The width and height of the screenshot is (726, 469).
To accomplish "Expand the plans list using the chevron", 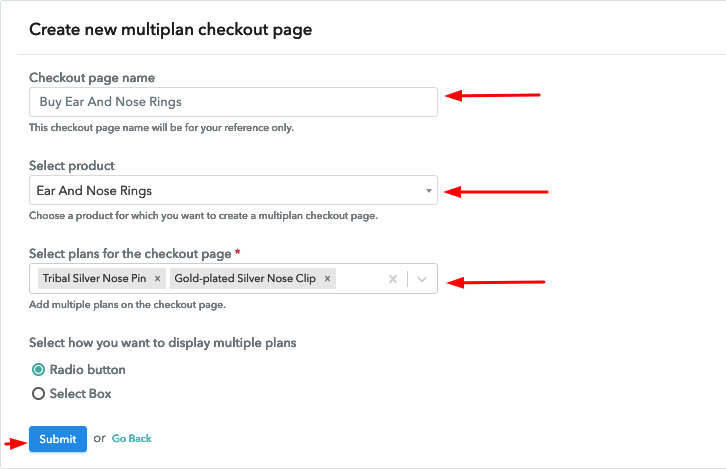I will pyautogui.click(x=422, y=280).
